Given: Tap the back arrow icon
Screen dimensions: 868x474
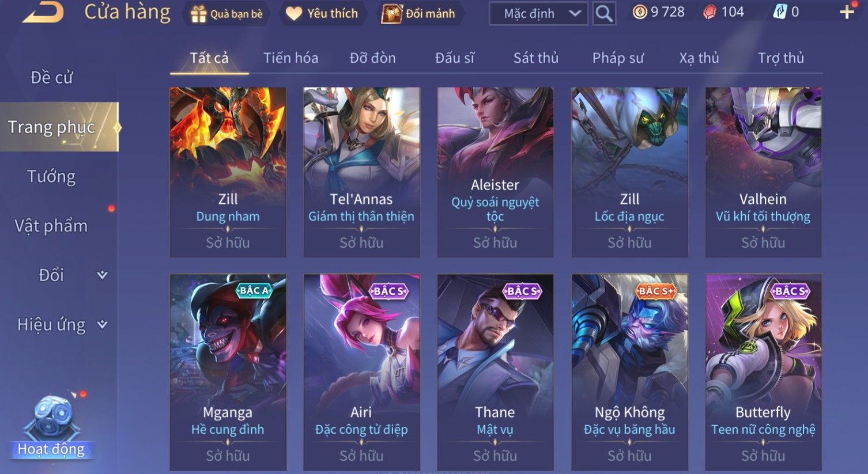Looking at the screenshot, I should pyautogui.click(x=43, y=12).
